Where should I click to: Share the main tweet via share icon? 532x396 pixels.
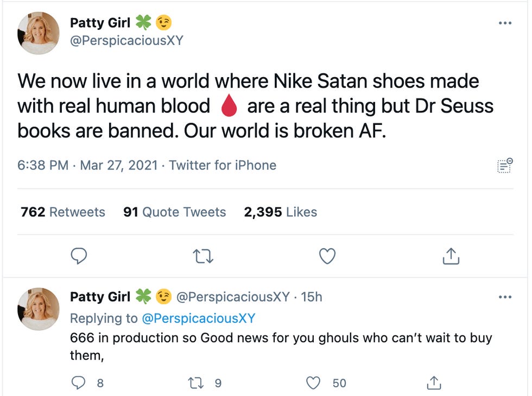click(451, 256)
